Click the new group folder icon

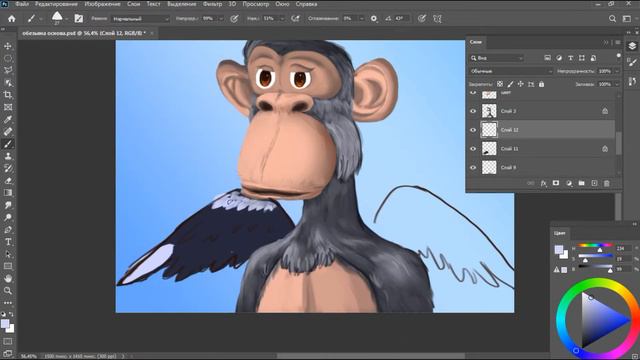(582, 184)
